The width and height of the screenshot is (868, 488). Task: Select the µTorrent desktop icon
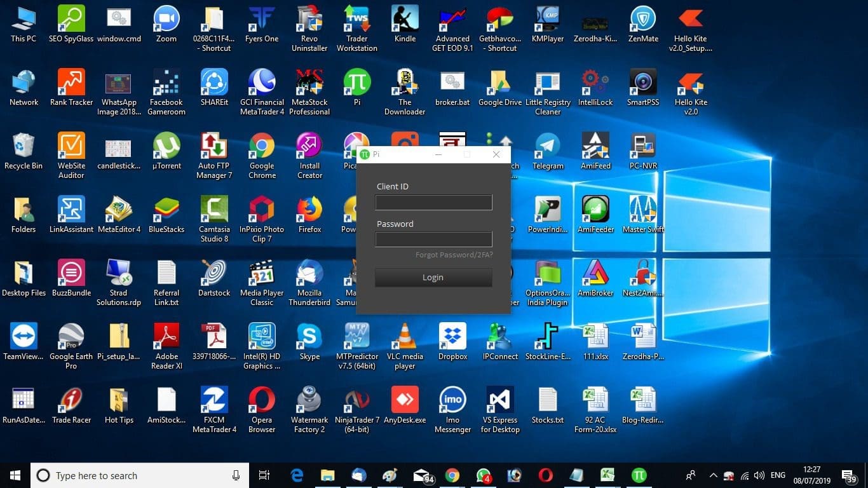166,151
